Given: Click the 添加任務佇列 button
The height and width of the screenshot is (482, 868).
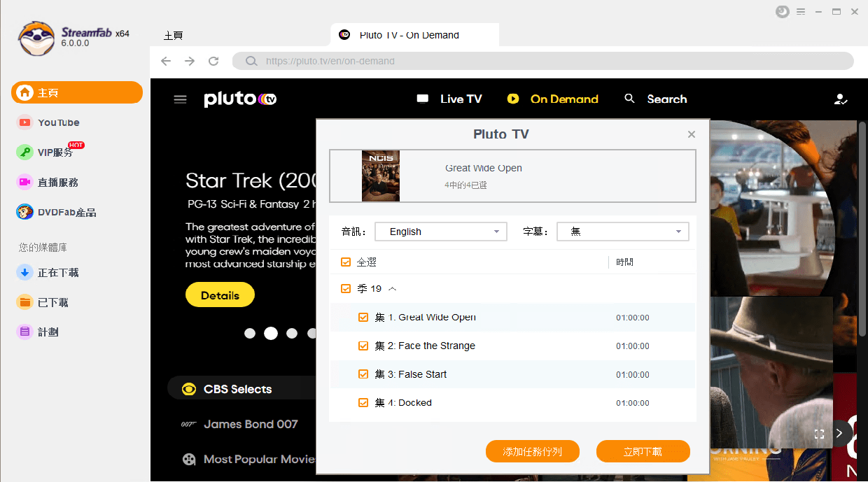Looking at the screenshot, I should click(x=532, y=452).
